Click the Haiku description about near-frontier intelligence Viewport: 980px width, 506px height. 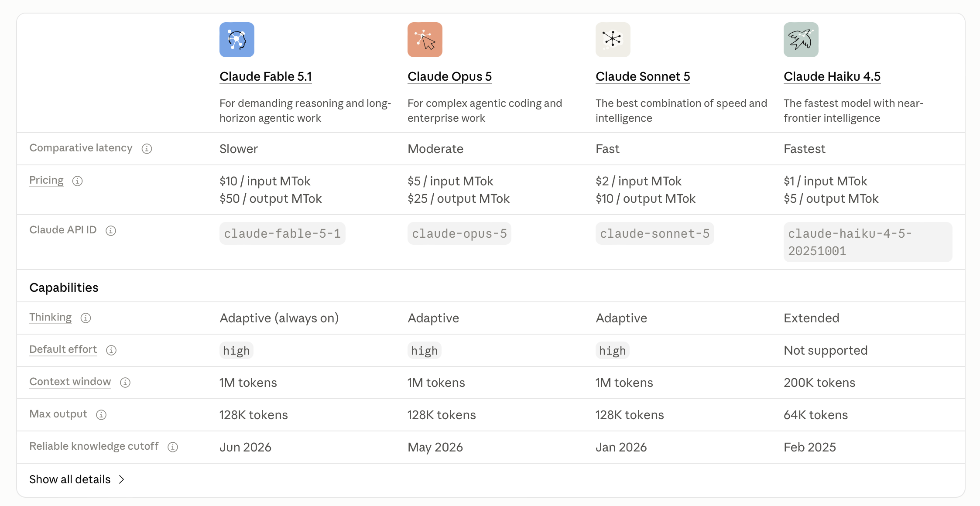[x=853, y=110]
